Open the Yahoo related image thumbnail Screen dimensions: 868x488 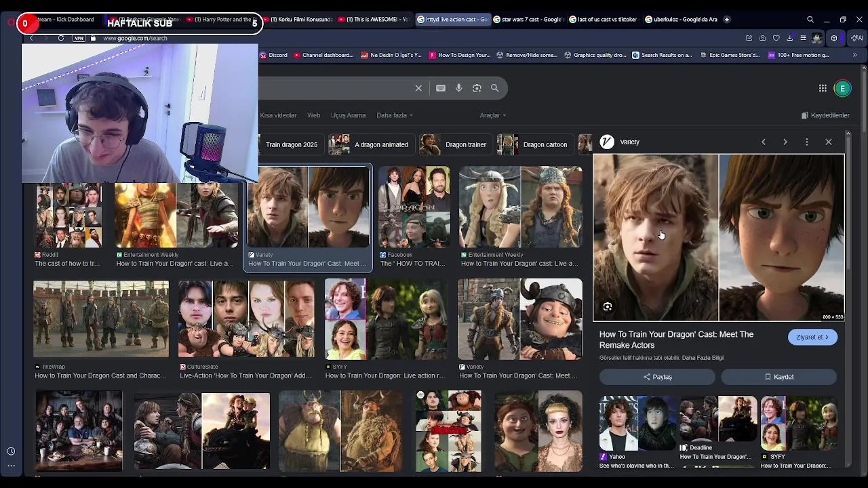(x=637, y=424)
